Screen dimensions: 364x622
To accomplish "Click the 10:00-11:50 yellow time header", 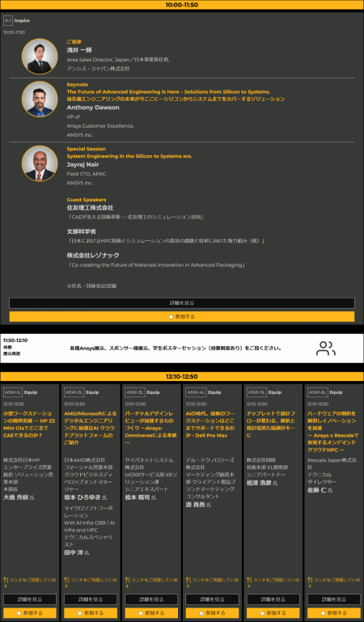I will 182,5.
